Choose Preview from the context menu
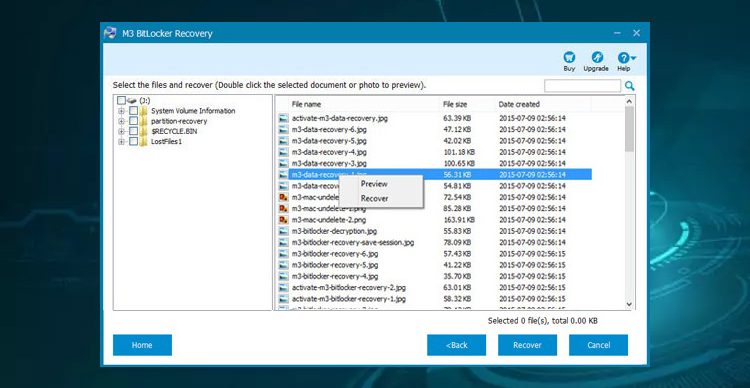Viewport: 750px width, 388px height. pos(374,184)
